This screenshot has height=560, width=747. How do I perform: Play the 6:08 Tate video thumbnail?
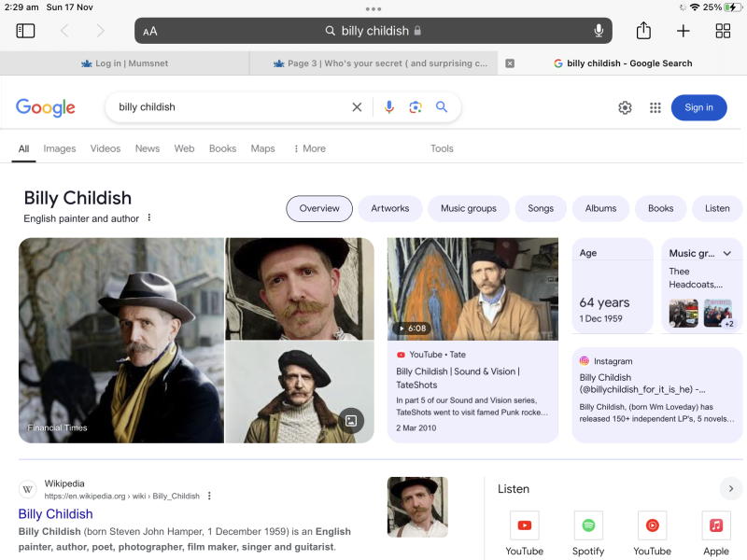point(472,289)
